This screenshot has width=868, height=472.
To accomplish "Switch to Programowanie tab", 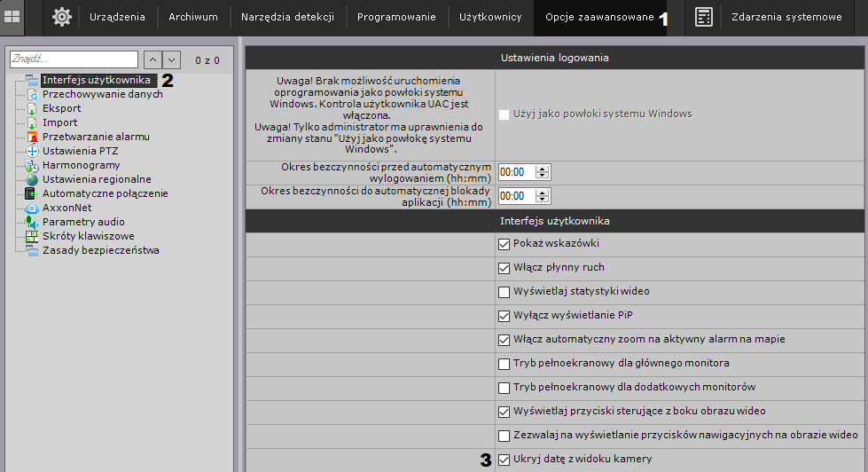I will point(396,17).
